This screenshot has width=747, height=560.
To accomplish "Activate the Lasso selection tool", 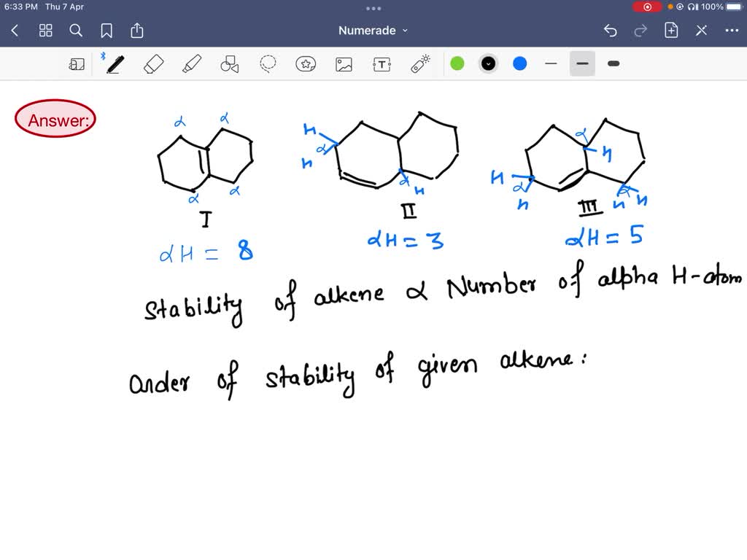I will [268, 63].
